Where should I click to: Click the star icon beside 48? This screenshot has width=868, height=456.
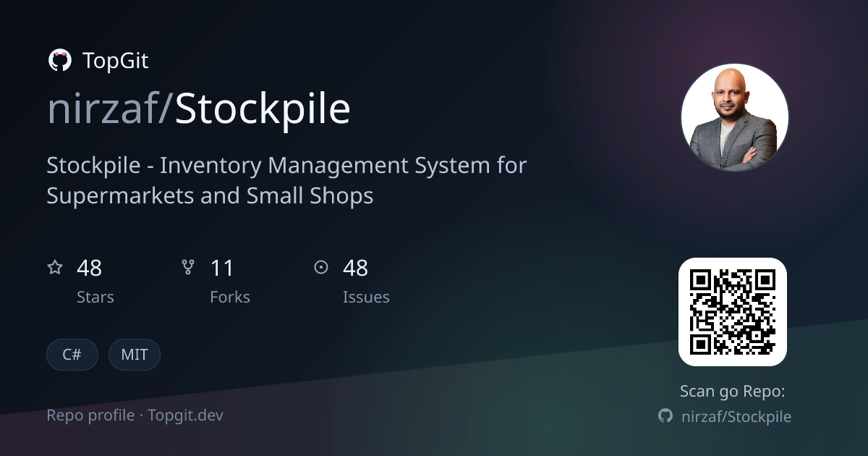[55, 268]
